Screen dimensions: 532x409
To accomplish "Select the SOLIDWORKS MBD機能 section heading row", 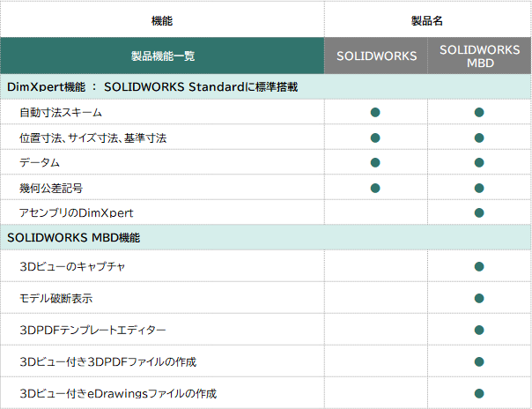I will coord(74,237).
